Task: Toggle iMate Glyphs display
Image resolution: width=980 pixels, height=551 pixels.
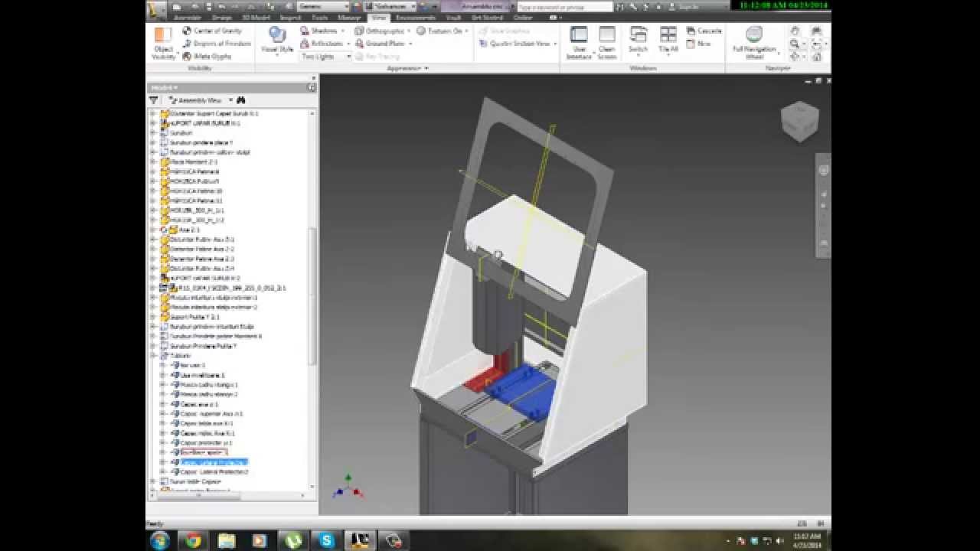Action: click(x=207, y=57)
